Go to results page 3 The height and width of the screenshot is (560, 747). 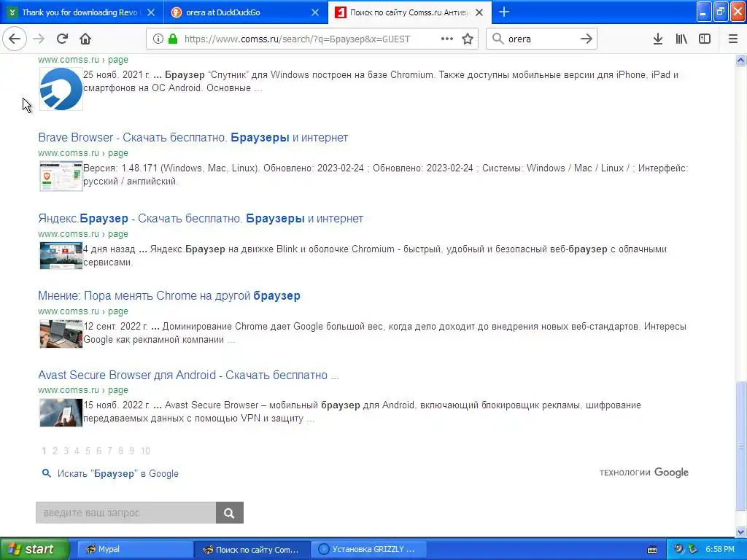66,451
